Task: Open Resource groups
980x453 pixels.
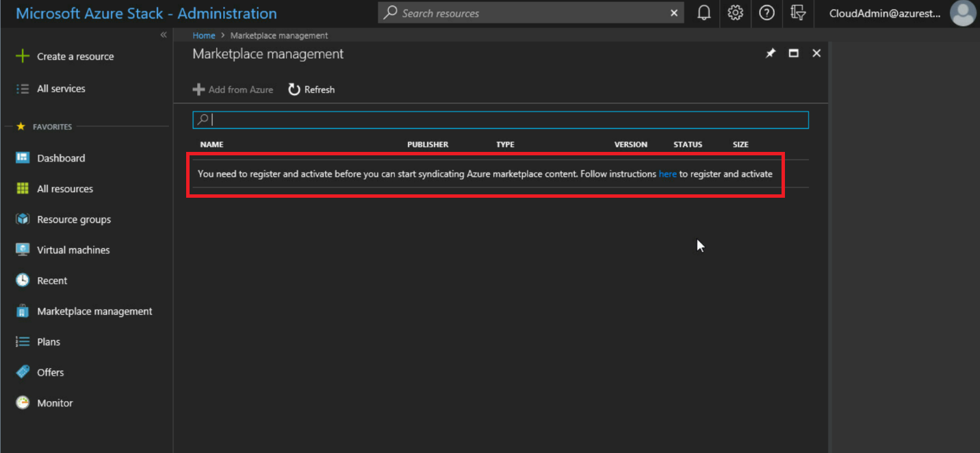Action: pos(73,219)
